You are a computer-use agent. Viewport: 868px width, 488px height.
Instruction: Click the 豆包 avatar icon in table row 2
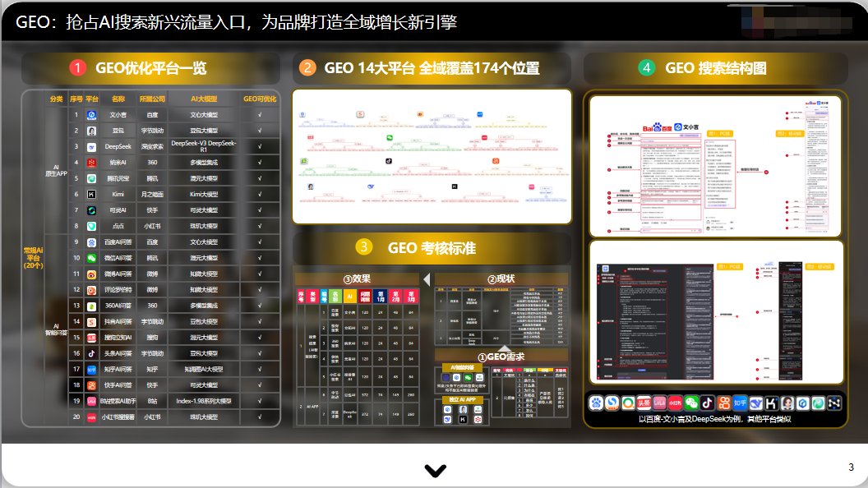(x=92, y=131)
